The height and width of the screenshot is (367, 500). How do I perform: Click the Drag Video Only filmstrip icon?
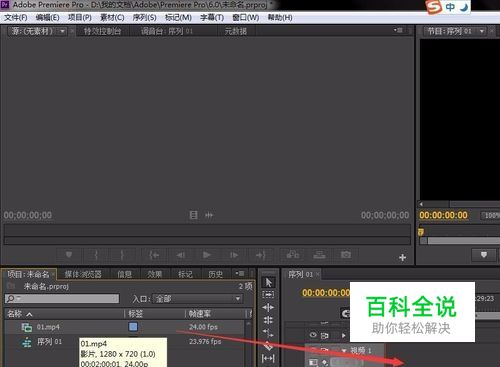coord(193,215)
